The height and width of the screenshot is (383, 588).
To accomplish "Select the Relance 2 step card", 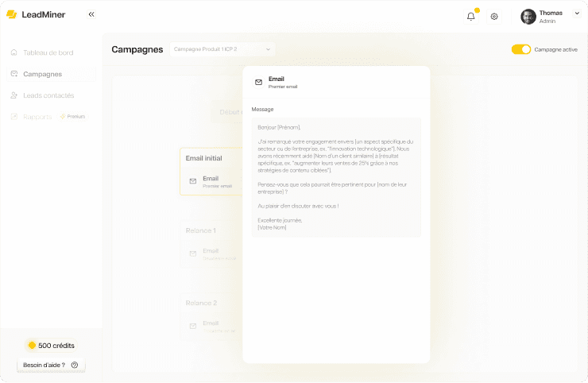I will (211, 316).
